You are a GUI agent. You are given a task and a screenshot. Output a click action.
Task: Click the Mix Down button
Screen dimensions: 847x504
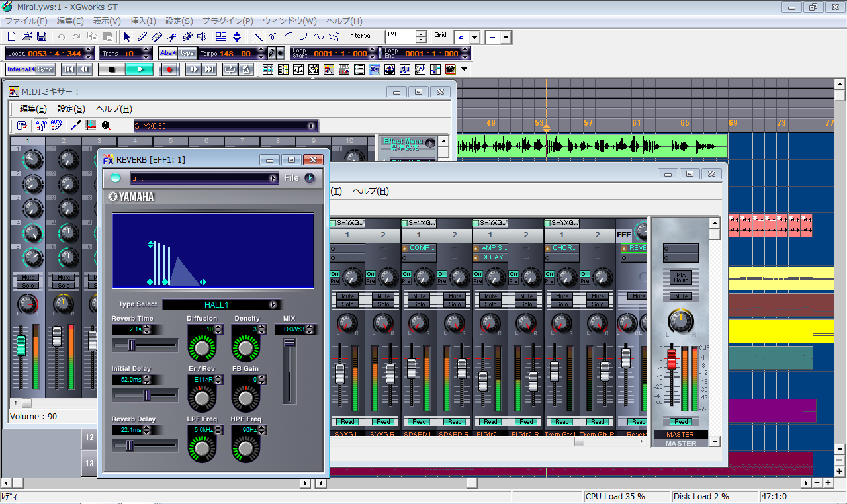680,276
